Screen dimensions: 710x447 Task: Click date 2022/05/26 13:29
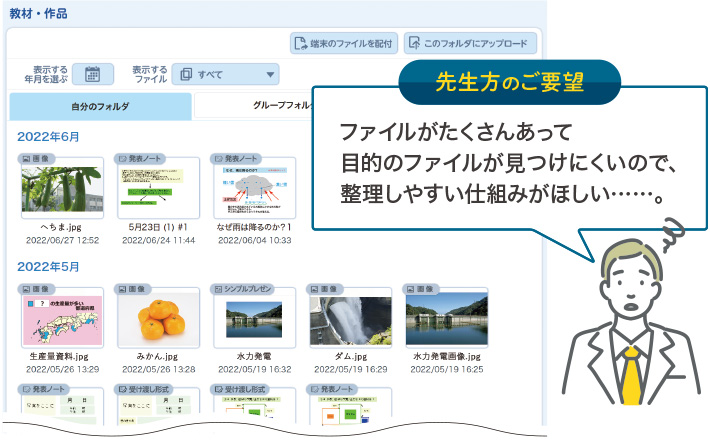pos(62,370)
